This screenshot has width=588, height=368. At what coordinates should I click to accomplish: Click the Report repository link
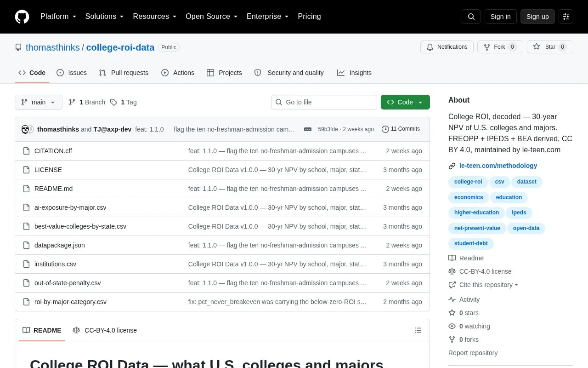tap(473, 353)
